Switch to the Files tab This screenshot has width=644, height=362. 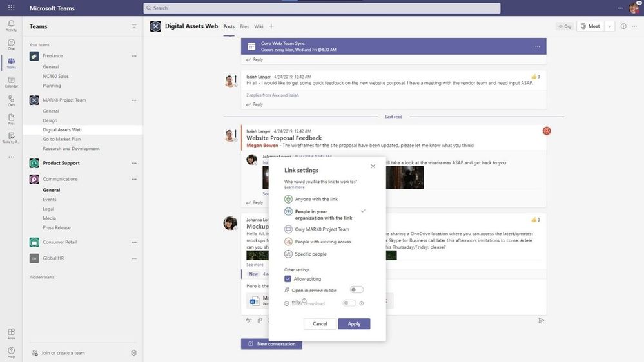click(244, 26)
